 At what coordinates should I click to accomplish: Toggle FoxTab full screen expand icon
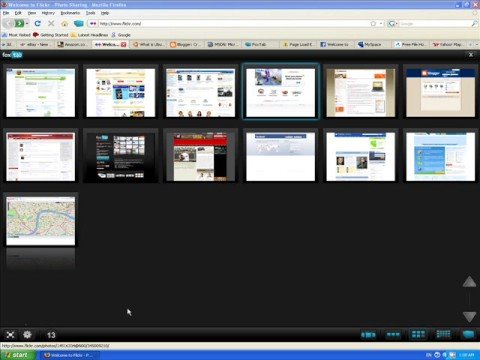click(10, 335)
